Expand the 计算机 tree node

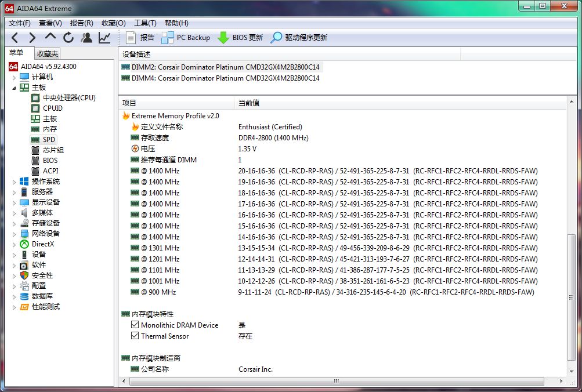[x=14, y=77]
